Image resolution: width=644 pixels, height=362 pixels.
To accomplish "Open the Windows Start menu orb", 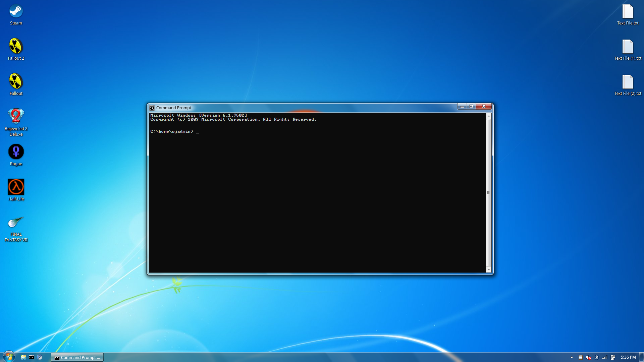I will pos(9,357).
